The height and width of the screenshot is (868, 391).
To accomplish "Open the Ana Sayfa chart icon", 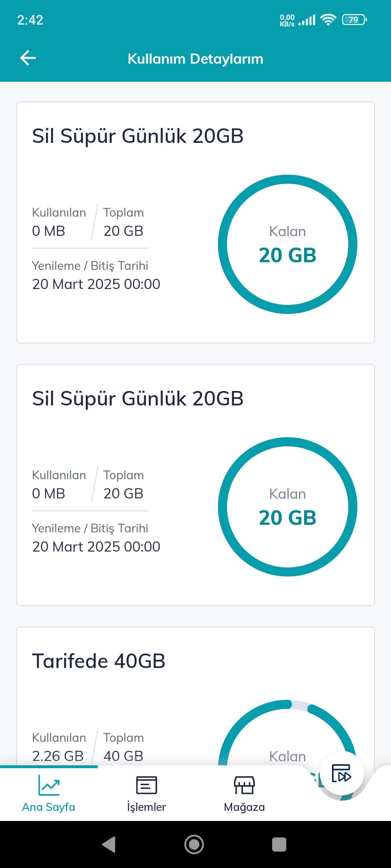I will [49, 785].
